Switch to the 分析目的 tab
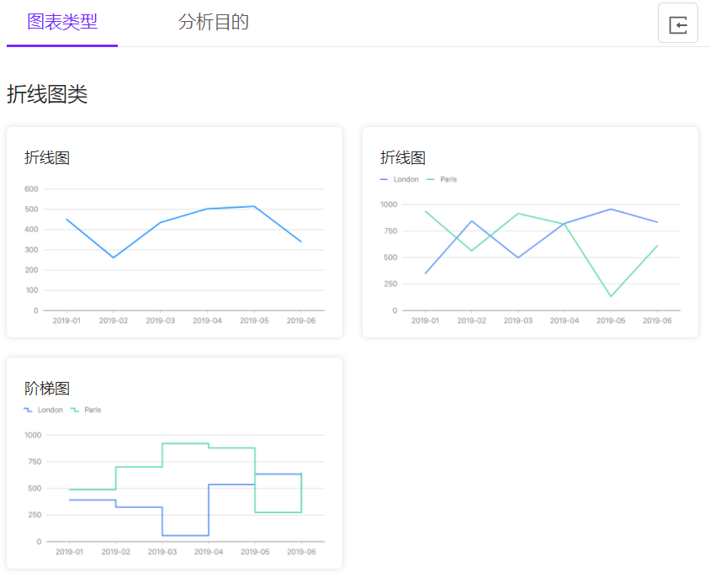The image size is (710, 588). 213,22
